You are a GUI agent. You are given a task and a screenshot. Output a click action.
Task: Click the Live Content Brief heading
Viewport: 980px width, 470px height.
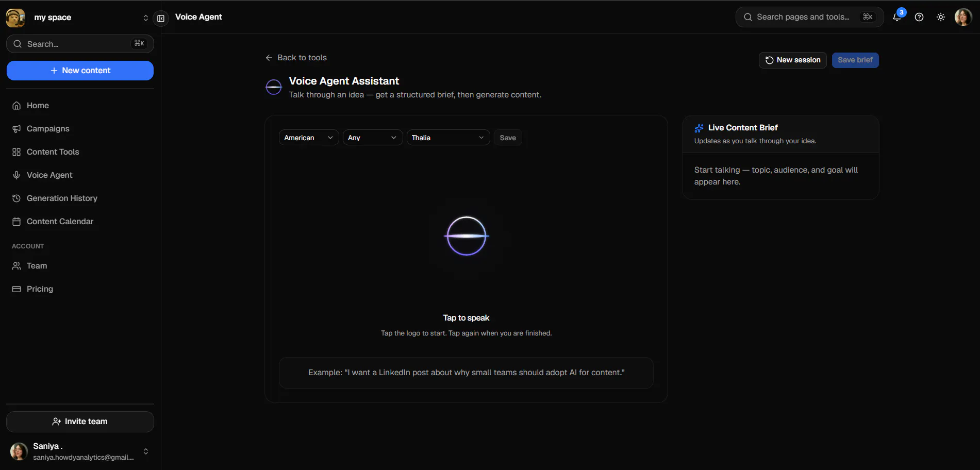tap(743, 128)
